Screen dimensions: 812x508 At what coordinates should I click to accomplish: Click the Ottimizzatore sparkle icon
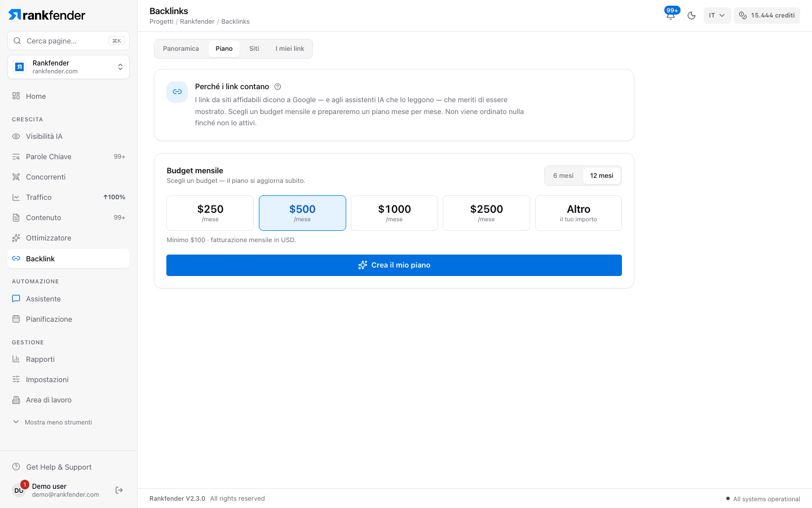pyautogui.click(x=16, y=238)
